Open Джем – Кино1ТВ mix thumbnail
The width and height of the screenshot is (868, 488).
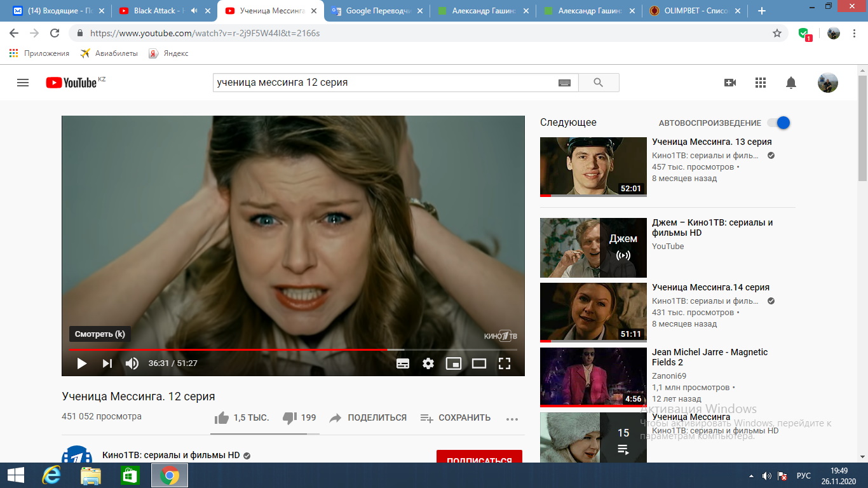593,248
